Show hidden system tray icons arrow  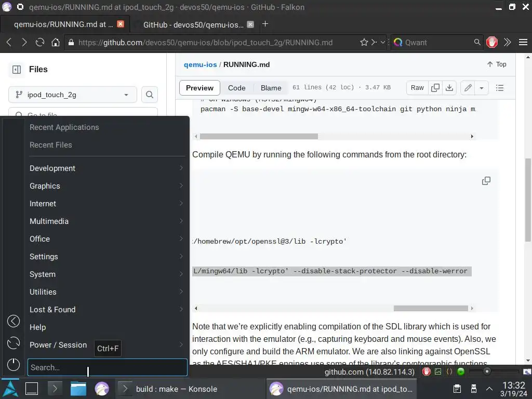489,389
